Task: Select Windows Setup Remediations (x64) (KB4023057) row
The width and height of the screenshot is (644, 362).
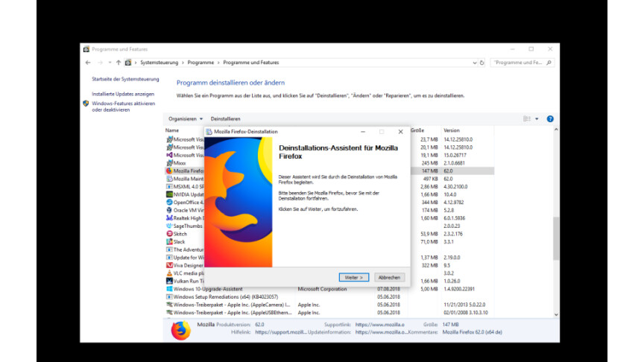Action: (329, 296)
